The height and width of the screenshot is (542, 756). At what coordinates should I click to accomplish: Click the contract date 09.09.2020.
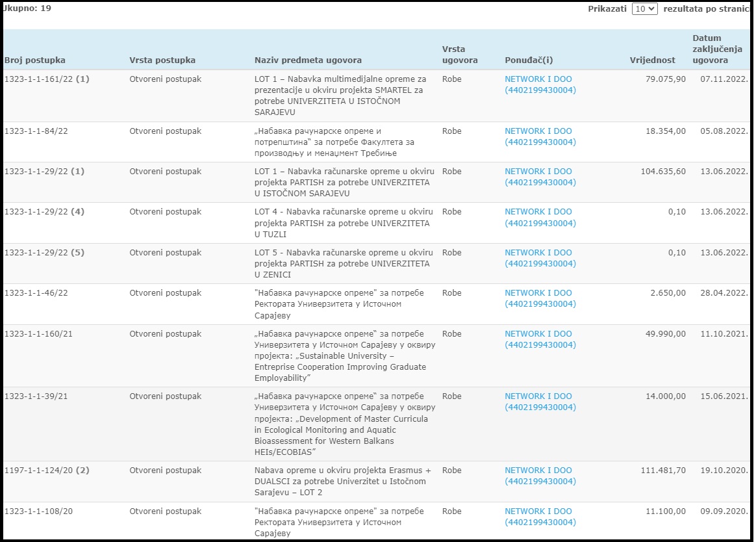coord(724,511)
